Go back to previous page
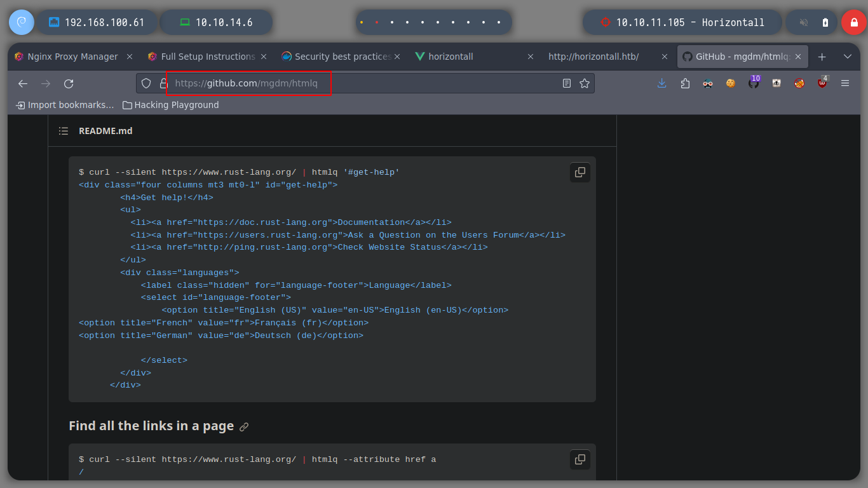The image size is (868, 488). coord(23,83)
